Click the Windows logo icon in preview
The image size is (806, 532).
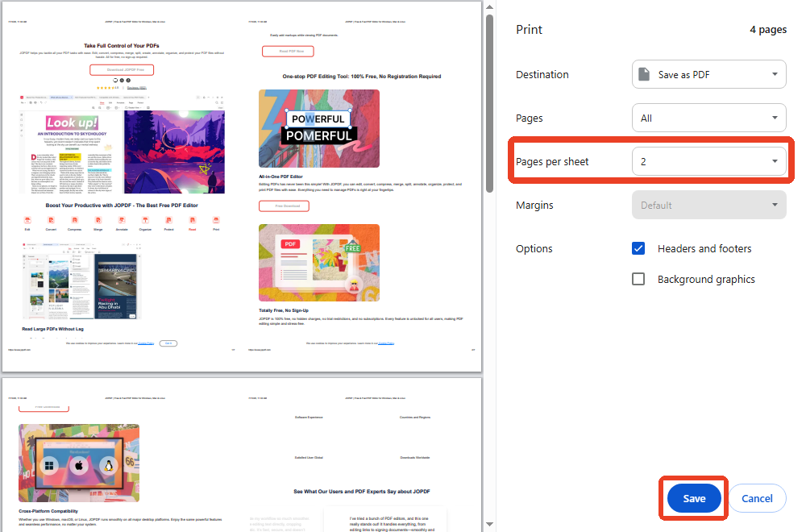pos(49,466)
